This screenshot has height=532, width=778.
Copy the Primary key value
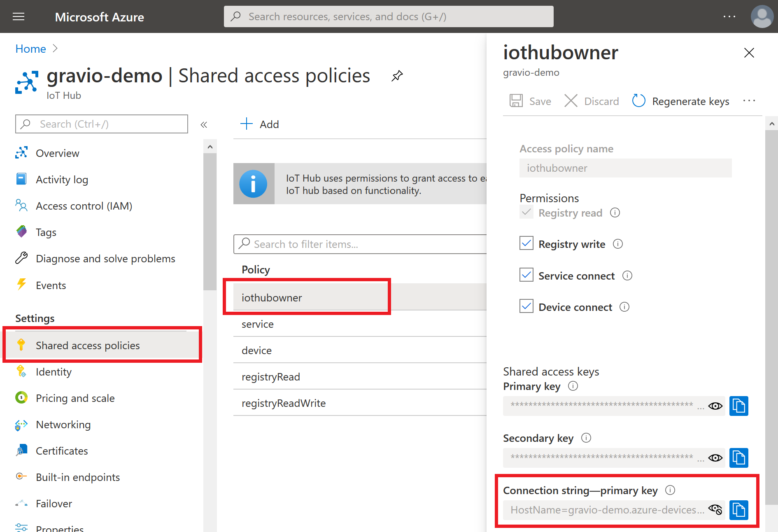(x=739, y=406)
